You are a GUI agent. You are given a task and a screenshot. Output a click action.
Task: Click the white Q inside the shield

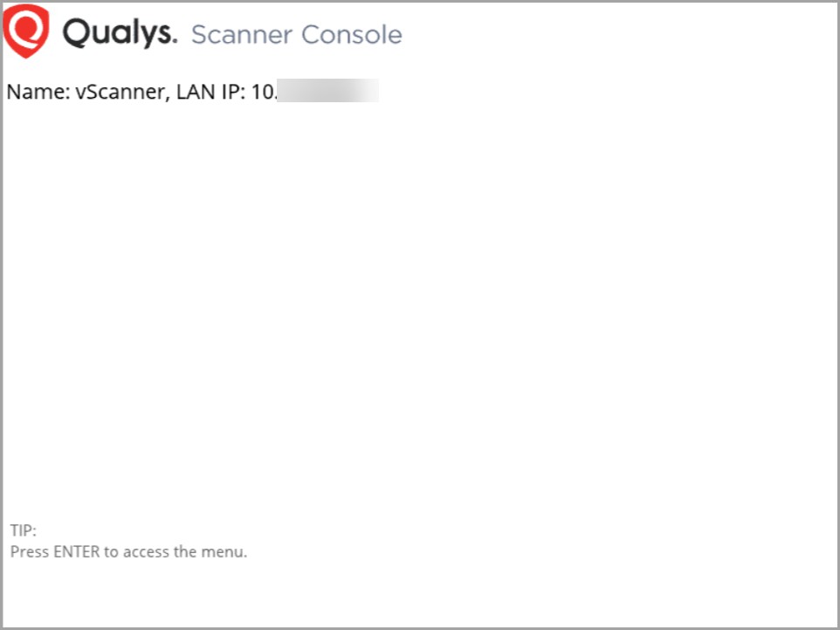pyautogui.click(x=26, y=28)
